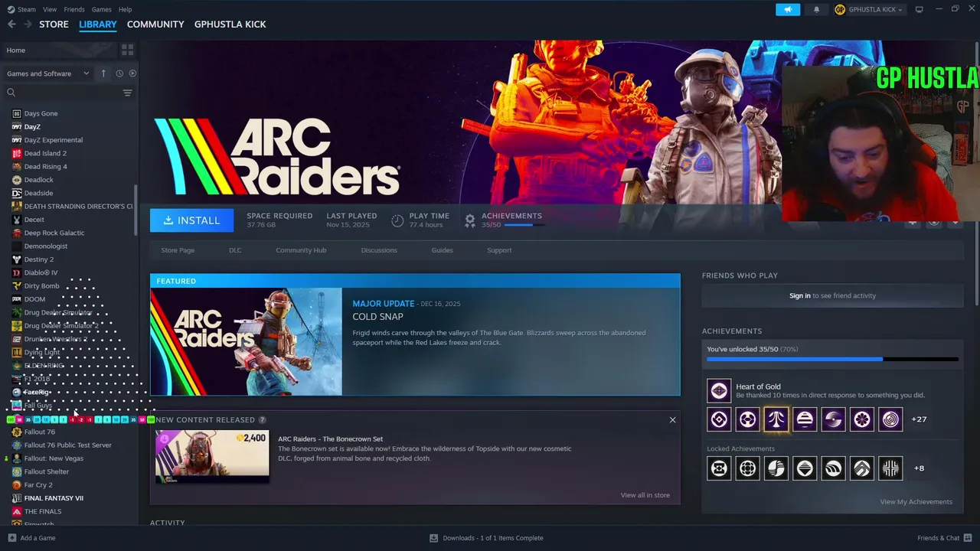Select Dead Island 2 in library
Image resolution: width=980 pixels, height=551 pixels.
pos(45,153)
